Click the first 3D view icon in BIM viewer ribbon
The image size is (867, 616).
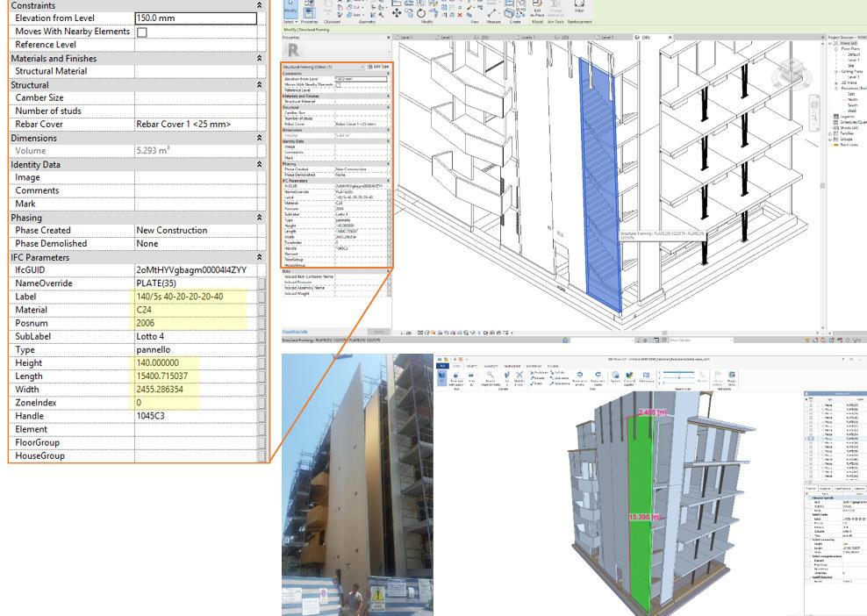442,377
